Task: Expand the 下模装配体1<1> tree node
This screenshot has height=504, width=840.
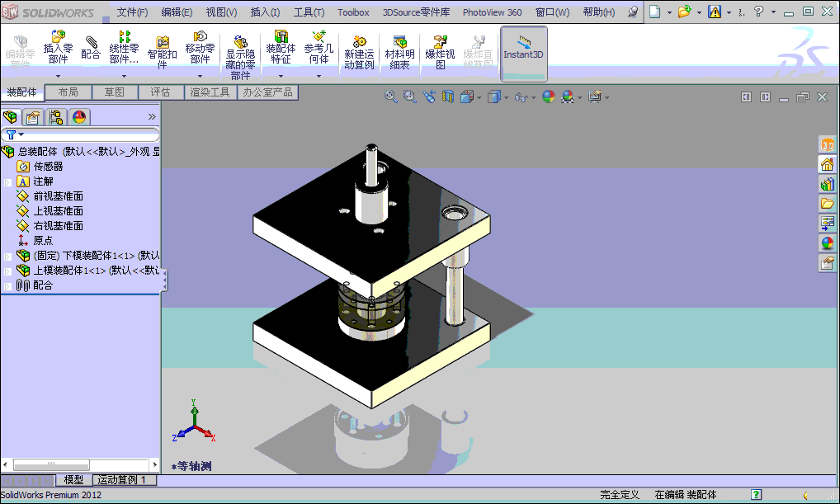Action: click(x=7, y=257)
